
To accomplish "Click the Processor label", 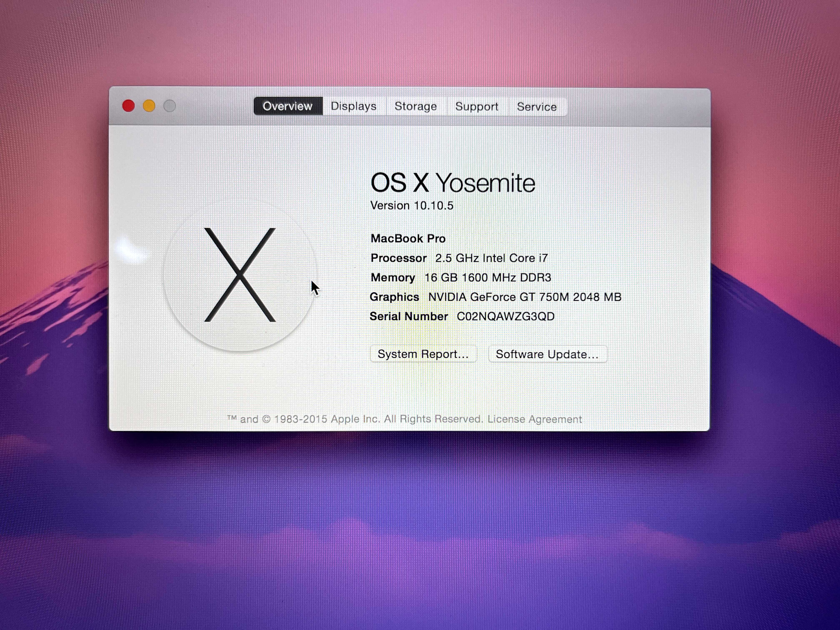I will [399, 258].
